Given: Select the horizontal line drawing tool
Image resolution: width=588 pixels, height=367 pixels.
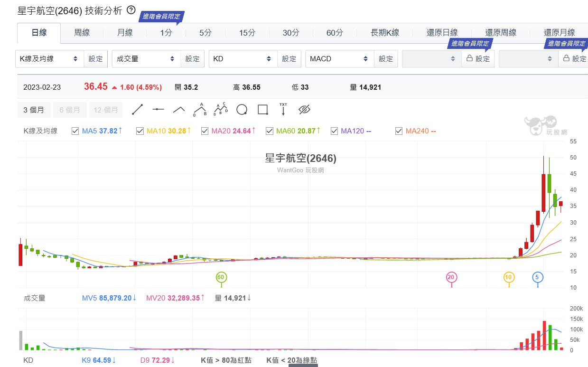Looking at the screenshot, I should [x=158, y=110].
